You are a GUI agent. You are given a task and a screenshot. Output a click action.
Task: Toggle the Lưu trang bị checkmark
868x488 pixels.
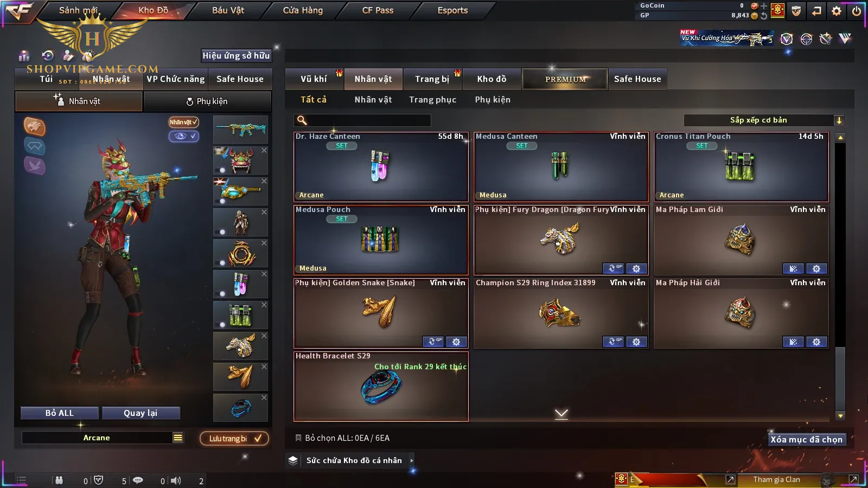point(234,438)
